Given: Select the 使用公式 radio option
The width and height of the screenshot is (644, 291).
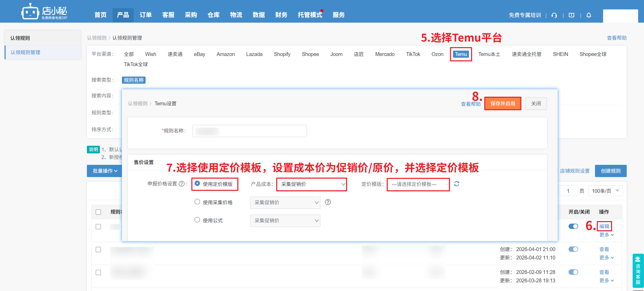Looking at the screenshot, I should [x=197, y=220].
